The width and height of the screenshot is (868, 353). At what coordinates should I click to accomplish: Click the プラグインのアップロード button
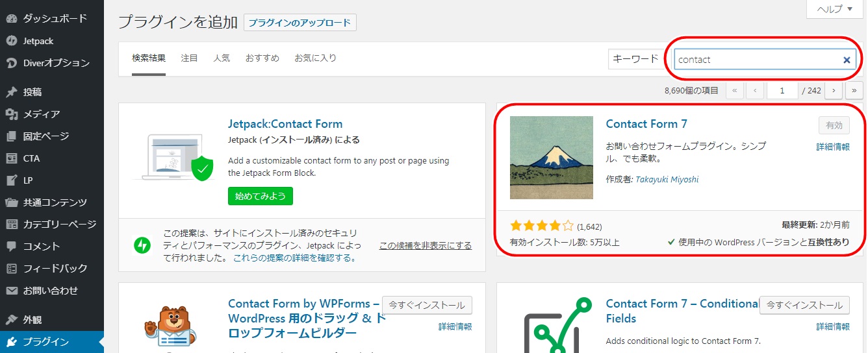[x=300, y=23]
